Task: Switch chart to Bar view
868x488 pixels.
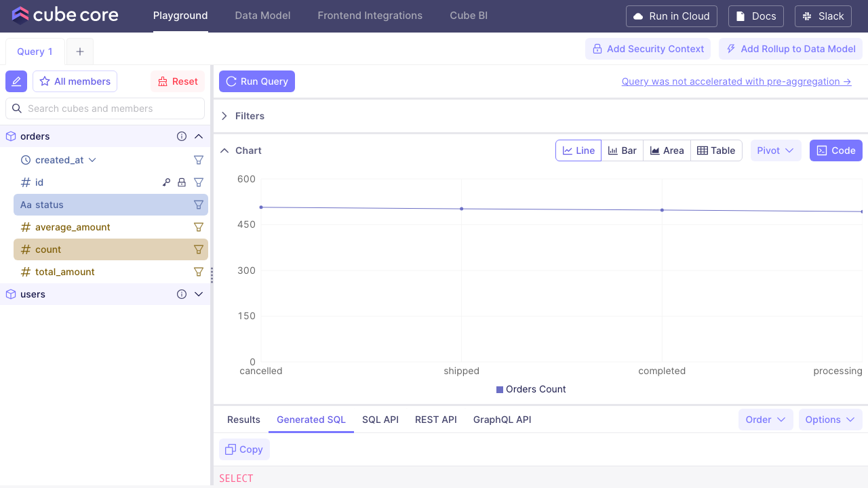Action: tap(622, 150)
